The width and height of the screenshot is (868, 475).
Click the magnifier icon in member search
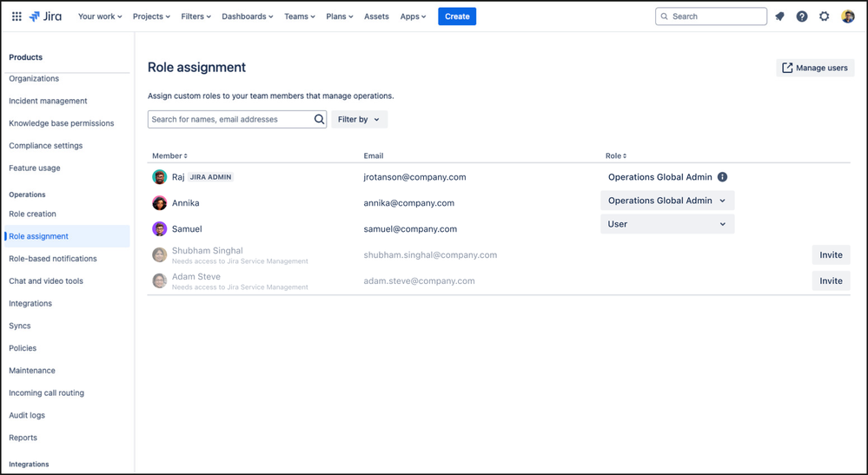320,120
